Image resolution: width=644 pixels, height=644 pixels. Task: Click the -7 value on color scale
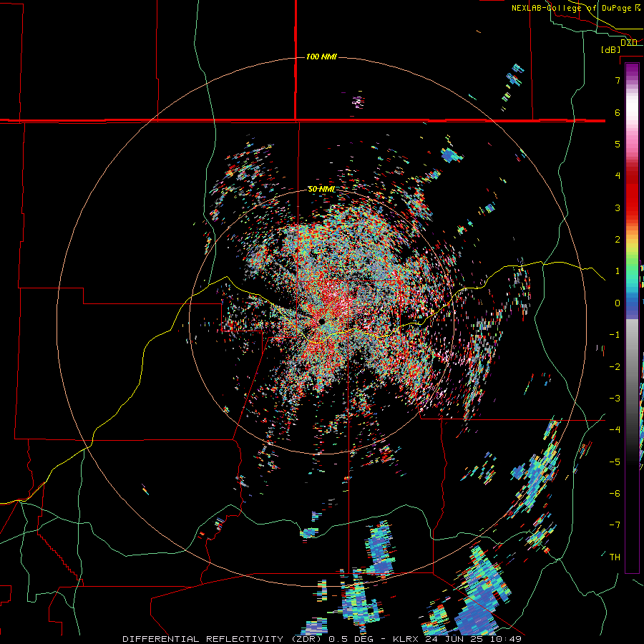coord(615,525)
